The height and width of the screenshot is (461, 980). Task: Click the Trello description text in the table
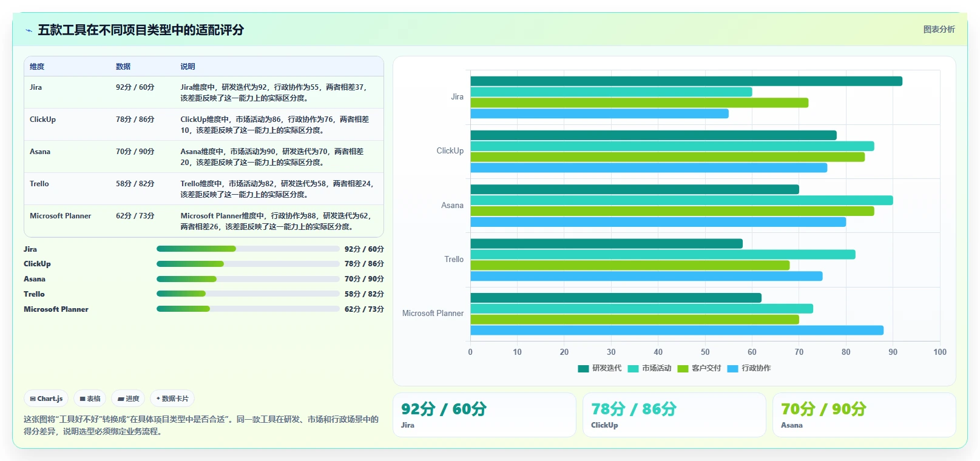277,189
